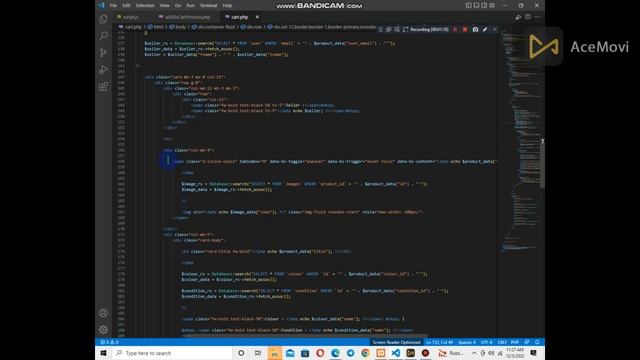Open the Run menu

[x=190, y=5]
